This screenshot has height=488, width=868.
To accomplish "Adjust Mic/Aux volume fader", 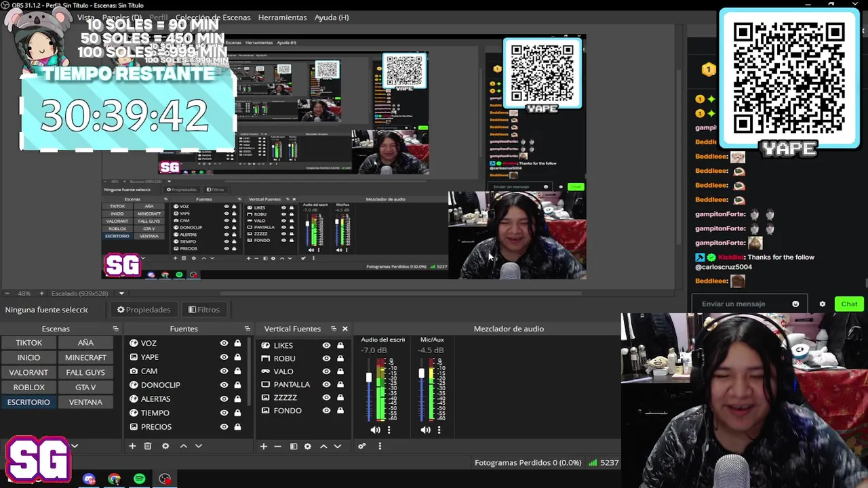I will [421, 373].
